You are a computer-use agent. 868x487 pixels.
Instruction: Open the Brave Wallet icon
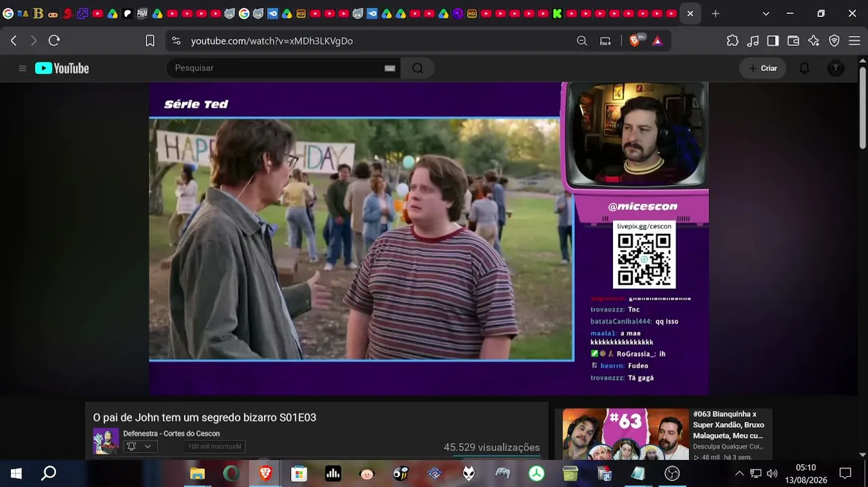click(794, 41)
